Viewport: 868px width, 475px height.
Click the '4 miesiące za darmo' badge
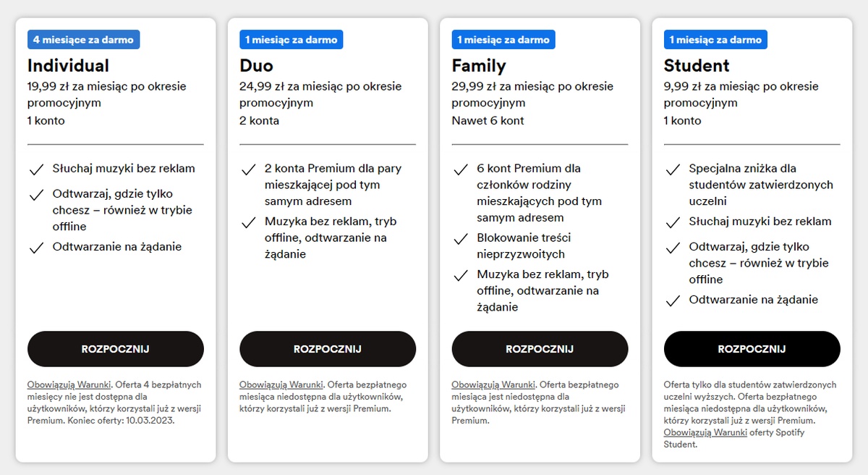point(83,40)
